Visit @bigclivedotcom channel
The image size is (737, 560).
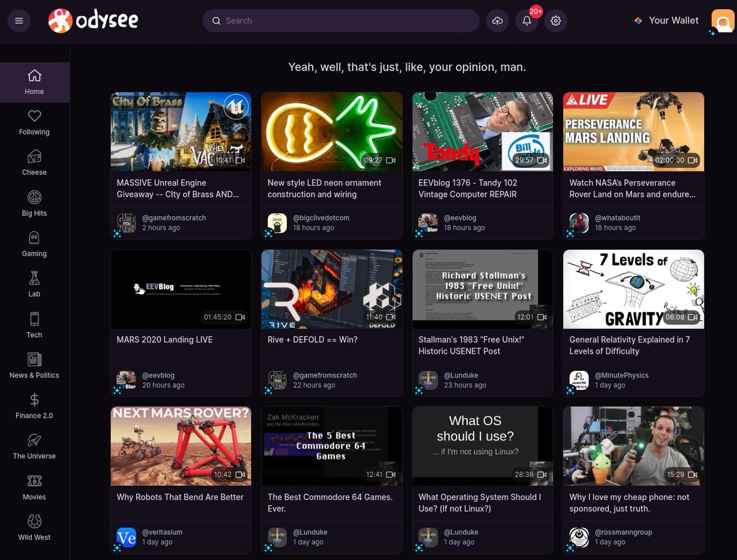(321, 218)
